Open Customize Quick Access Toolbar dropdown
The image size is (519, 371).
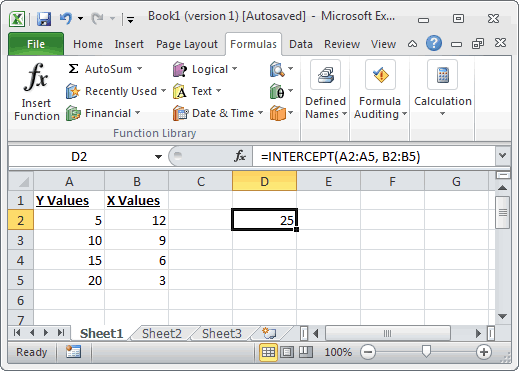pyautogui.click(x=130, y=20)
